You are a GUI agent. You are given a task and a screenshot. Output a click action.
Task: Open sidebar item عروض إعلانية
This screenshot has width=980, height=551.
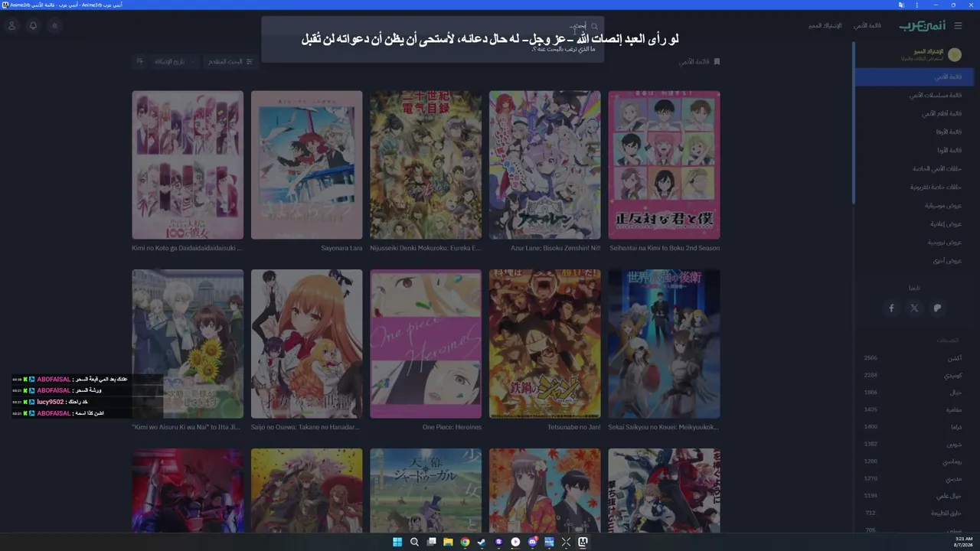[914, 223]
